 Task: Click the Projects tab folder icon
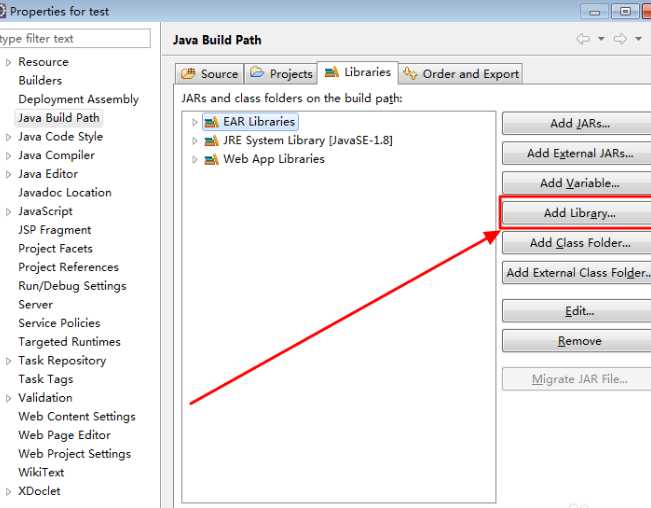(257, 73)
